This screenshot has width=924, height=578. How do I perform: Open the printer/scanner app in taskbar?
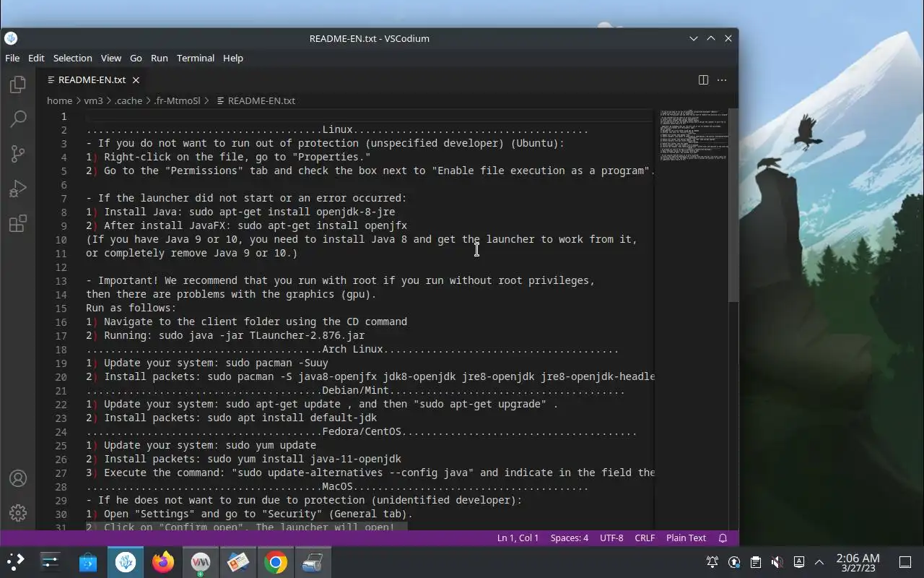pyautogui.click(x=313, y=562)
